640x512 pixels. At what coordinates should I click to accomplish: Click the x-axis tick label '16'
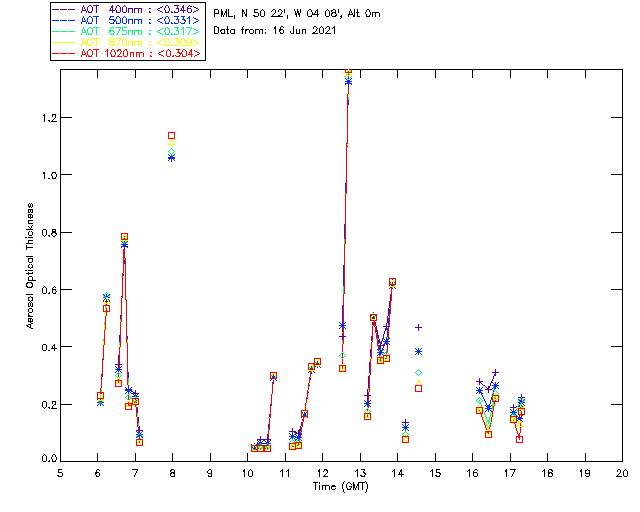coord(472,473)
